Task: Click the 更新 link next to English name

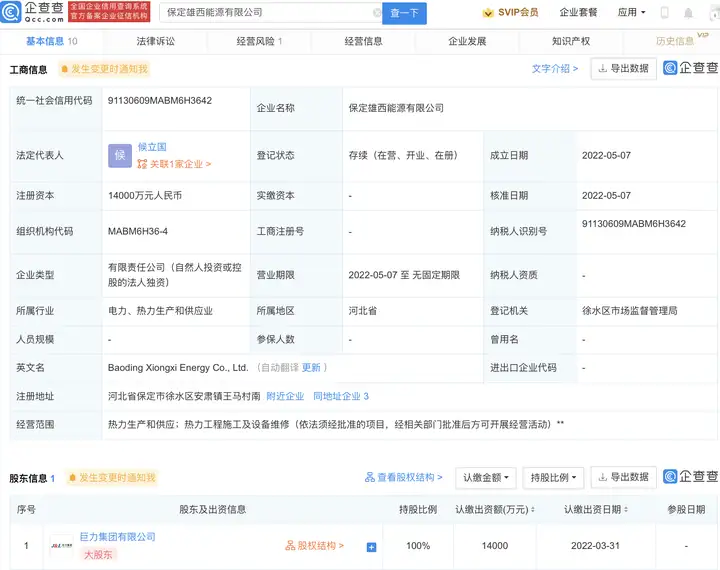Action: (311, 367)
